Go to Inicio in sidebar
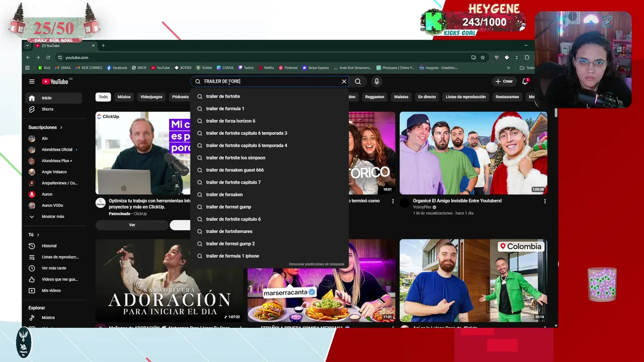Image resolution: width=644 pixels, height=362 pixels. tap(54, 98)
